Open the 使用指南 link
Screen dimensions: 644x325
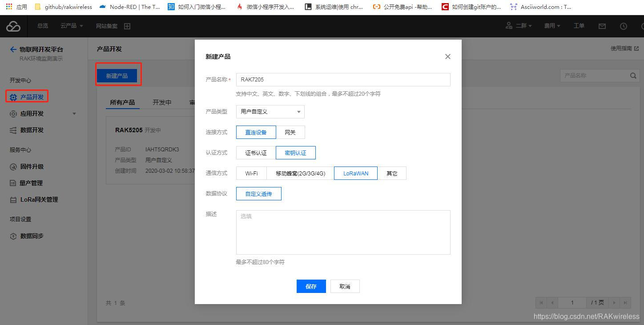click(x=624, y=49)
